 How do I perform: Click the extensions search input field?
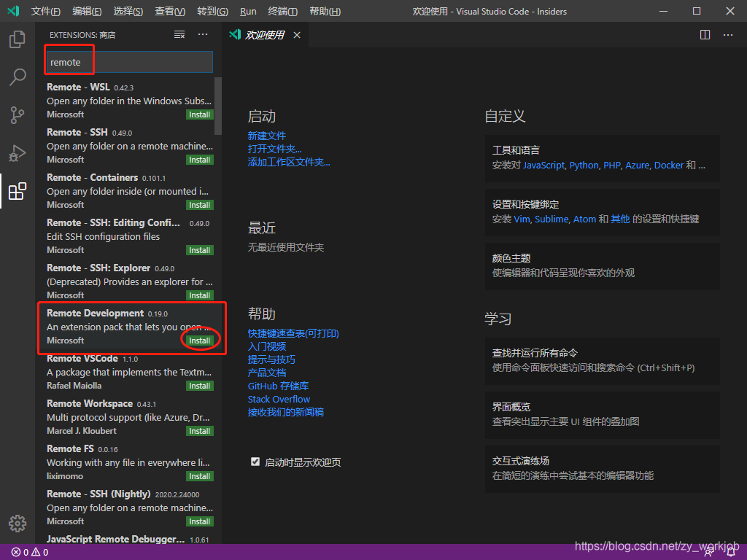(130, 62)
